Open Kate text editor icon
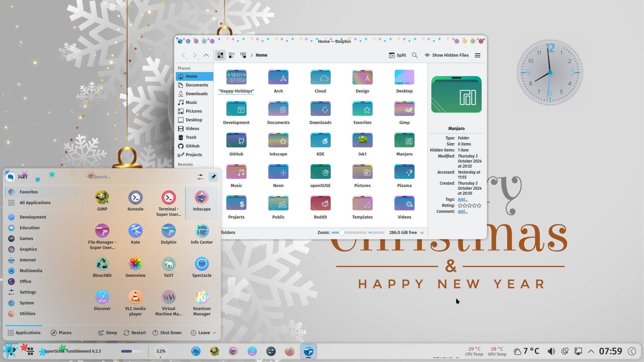This screenshot has height=362, width=644. tap(135, 234)
